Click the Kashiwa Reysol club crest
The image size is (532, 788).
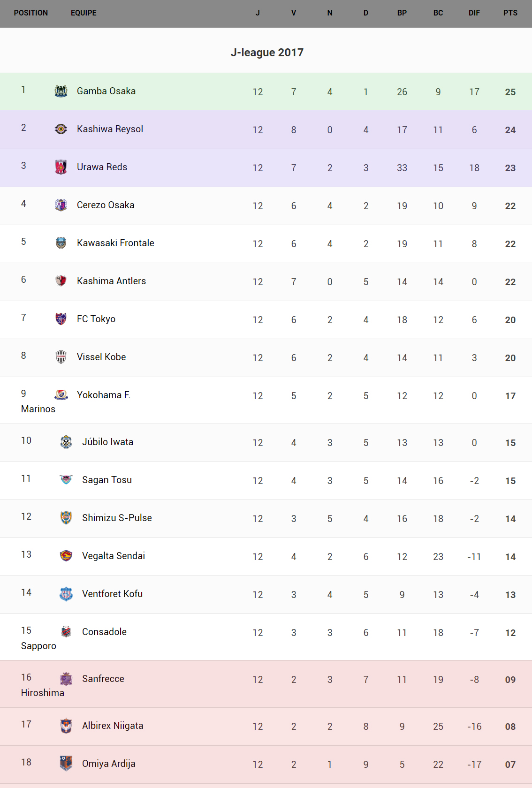[x=61, y=129]
